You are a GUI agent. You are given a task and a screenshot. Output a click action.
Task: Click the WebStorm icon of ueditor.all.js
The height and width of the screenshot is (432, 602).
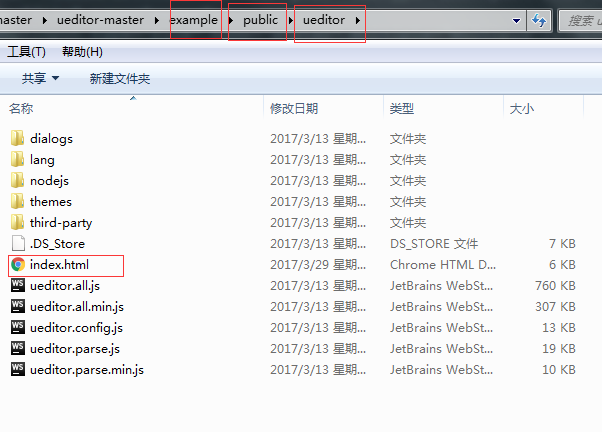(18, 285)
